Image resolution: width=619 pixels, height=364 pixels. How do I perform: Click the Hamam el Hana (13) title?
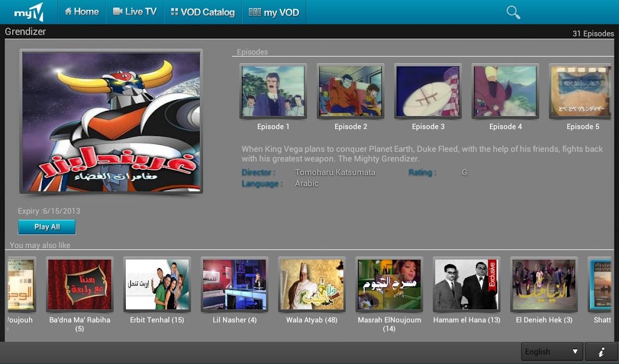[x=467, y=320]
